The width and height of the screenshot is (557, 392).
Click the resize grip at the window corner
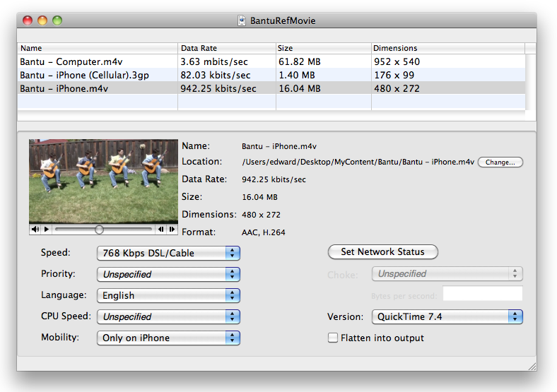tap(532, 366)
